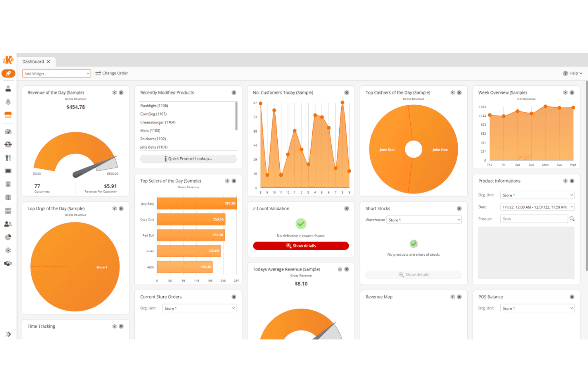Expand the Help menu

click(x=573, y=73)
